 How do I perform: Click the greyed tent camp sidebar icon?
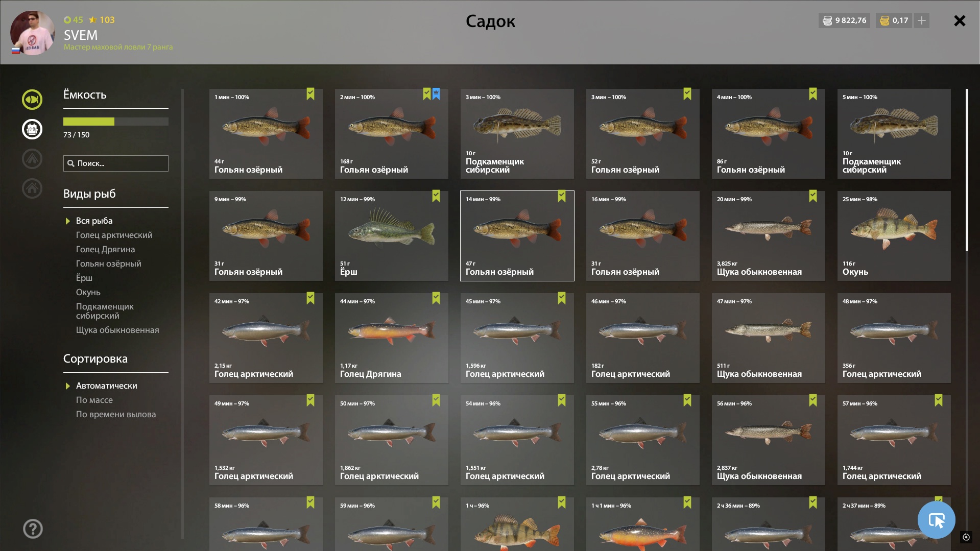tap(32, 159)
